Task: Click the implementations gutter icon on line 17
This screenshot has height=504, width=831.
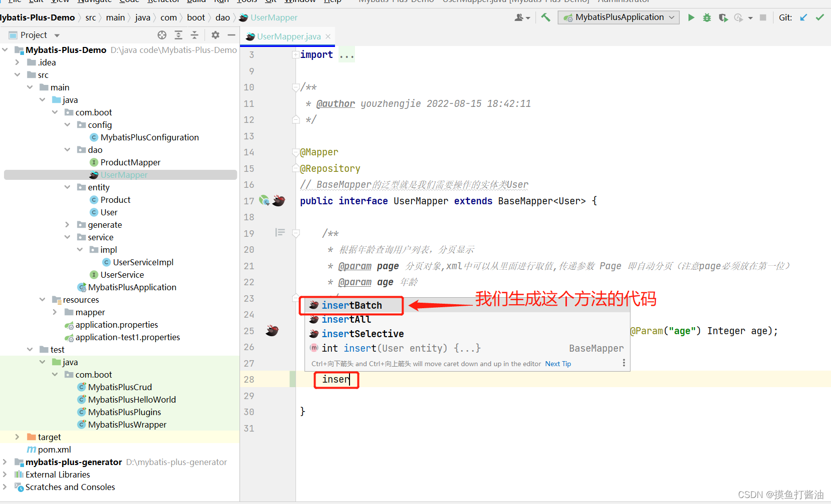Action: 264,201
